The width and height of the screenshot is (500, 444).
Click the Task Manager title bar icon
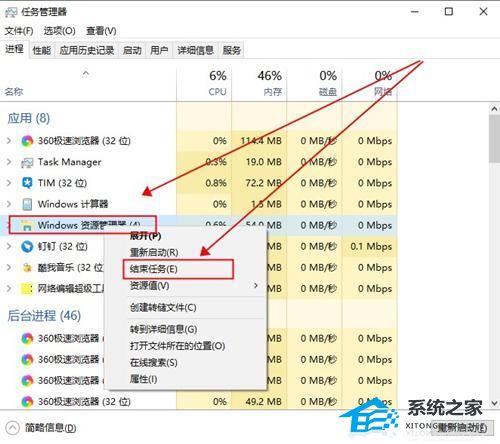[11, 12]
